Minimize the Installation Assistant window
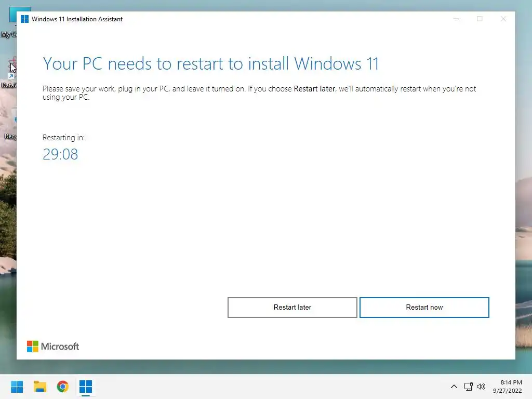The image size is (532, 399). [x=456, y=19]
